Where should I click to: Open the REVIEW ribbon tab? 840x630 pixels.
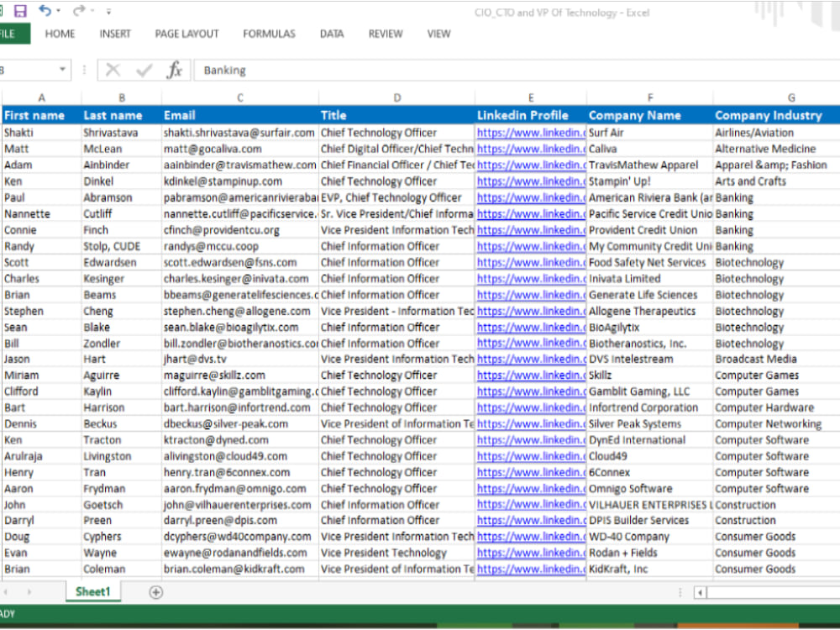[x=386, y=34]
